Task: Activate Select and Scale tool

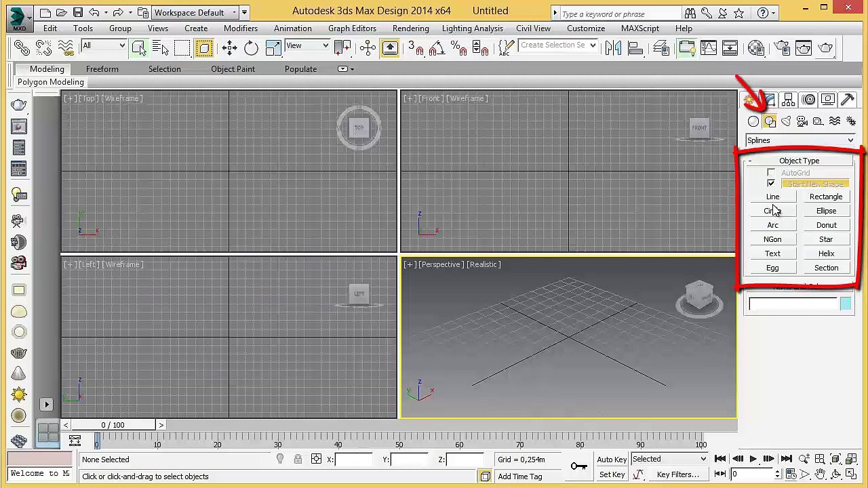Action: [273, 47]
